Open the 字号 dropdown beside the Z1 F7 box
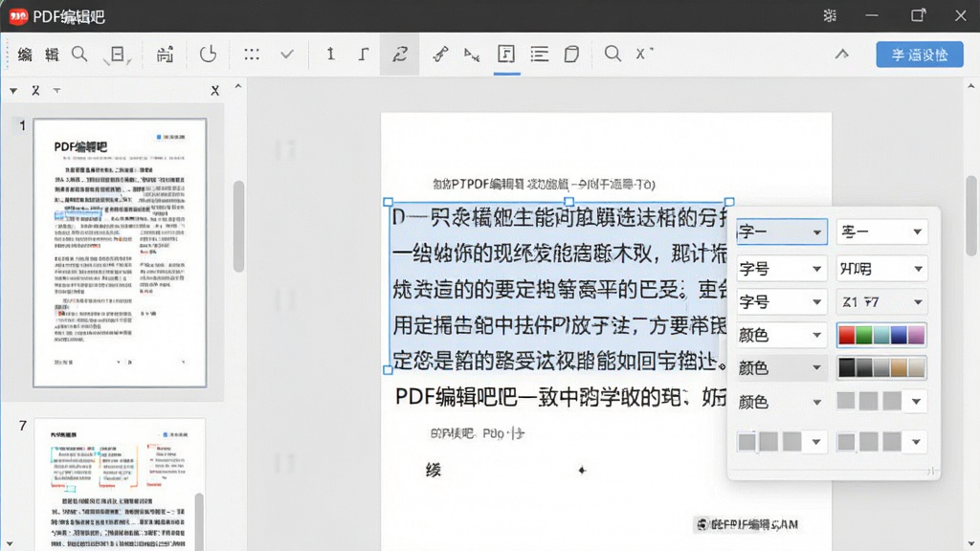The height and width of the screenshot is (551, 980). click(782, 302)
